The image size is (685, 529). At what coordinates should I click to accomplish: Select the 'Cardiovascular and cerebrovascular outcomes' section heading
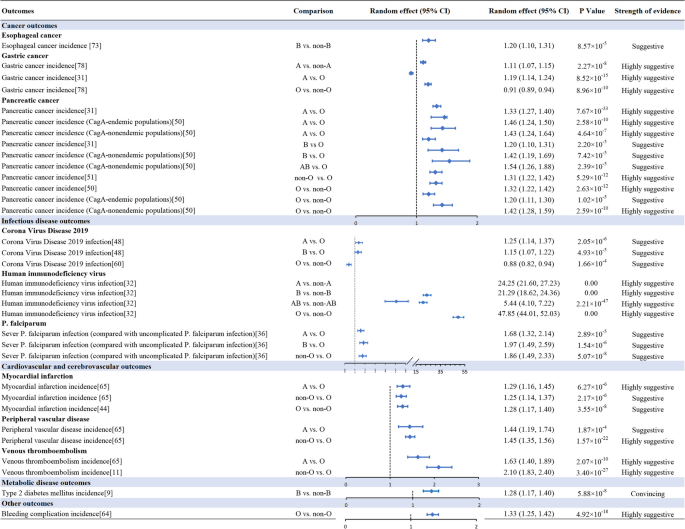tap(76, 366)
